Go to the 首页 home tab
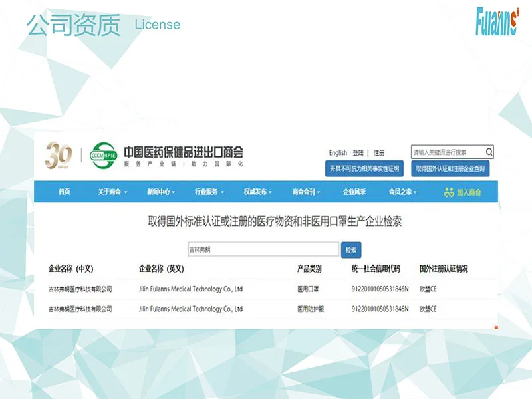Viewport: 532px width, 399px height. [x=64, y=192]
